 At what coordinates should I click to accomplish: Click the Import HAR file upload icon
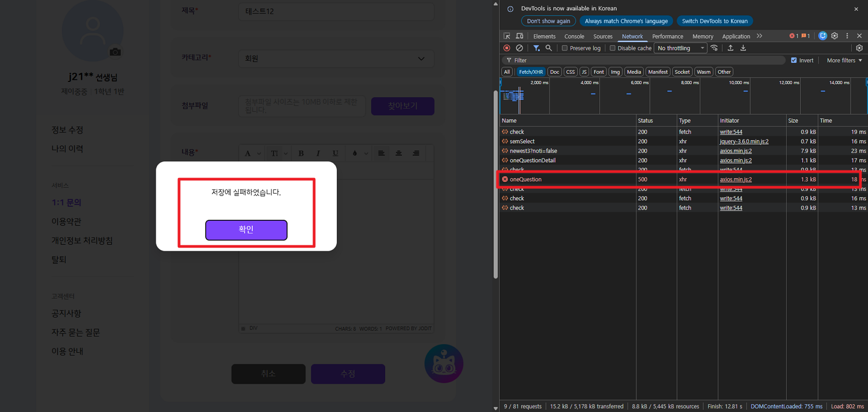point(730,48)
